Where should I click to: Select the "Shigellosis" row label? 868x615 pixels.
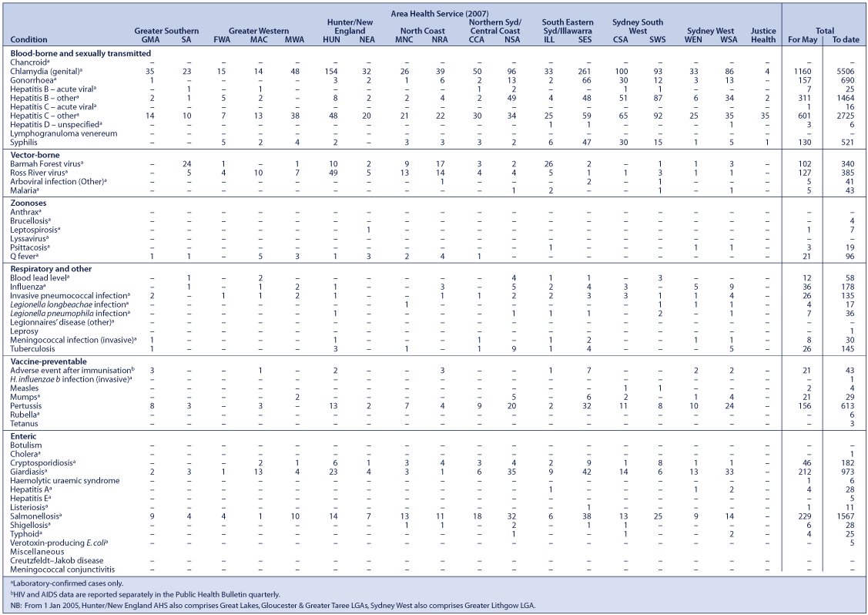coord(31,526)
